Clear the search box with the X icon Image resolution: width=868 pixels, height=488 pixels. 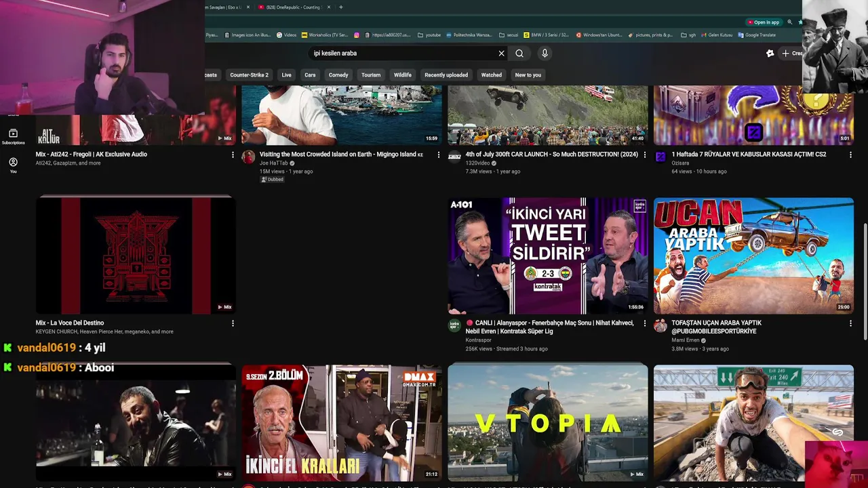point(501,54)
